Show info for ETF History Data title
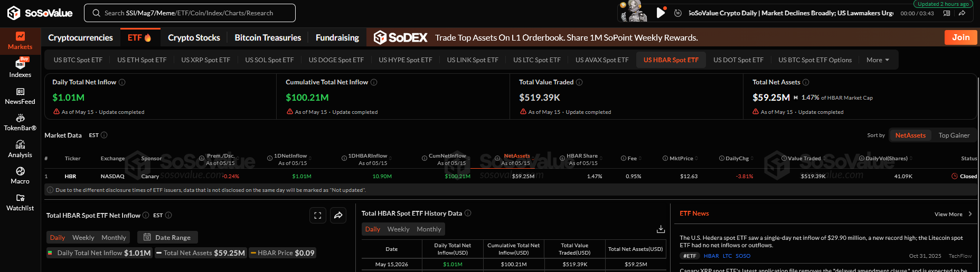 (468, 213)
